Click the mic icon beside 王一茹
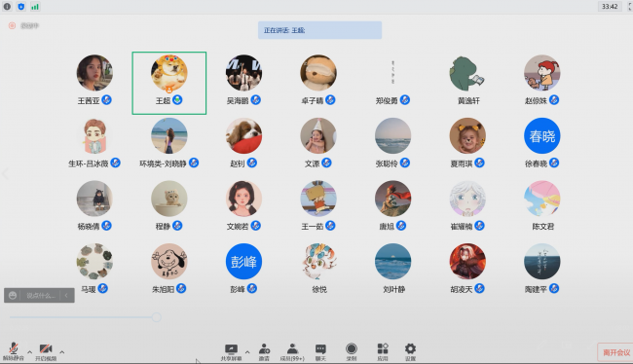Viewport: 633px width, 364px height. coord(330,226)
